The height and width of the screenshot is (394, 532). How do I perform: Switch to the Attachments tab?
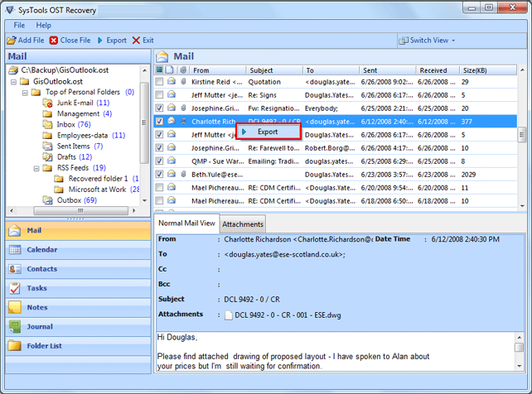(243, 224)
